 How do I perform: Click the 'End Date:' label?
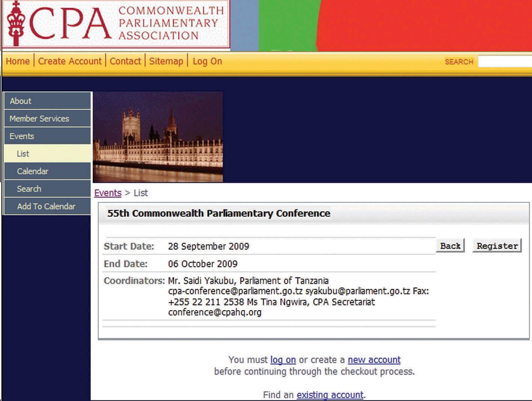pos(125,264)
